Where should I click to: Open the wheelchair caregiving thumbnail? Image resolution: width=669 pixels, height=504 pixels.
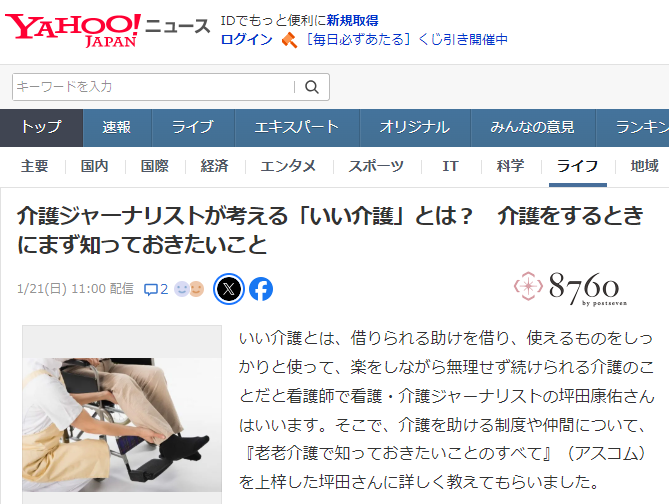pyautogui.click(x=122, y=415)
